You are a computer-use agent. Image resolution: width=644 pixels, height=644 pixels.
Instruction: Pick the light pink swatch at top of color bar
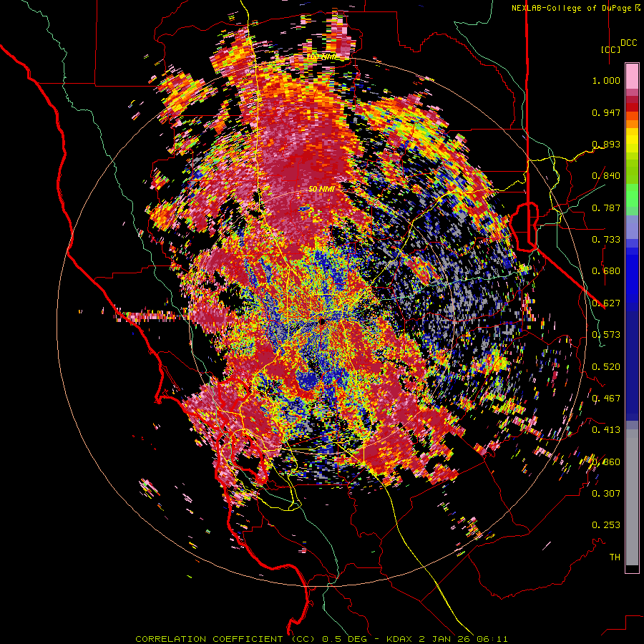(x=632, y=77)
